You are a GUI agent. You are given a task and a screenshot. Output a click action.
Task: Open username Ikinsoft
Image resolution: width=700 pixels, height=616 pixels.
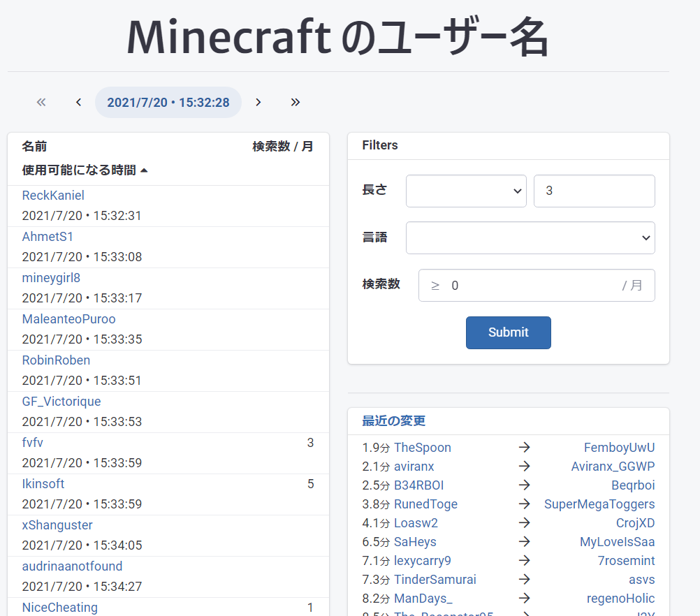coord(43,484)
